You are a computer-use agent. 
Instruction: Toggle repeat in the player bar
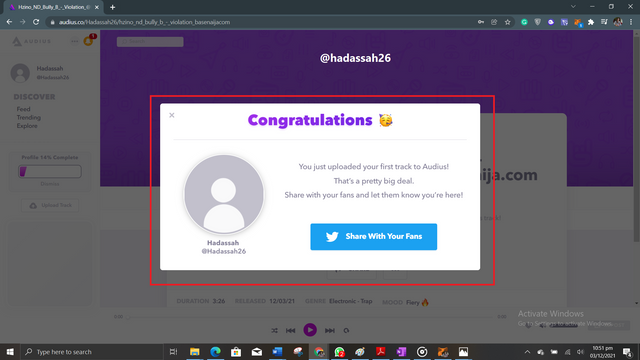(346, 330)
